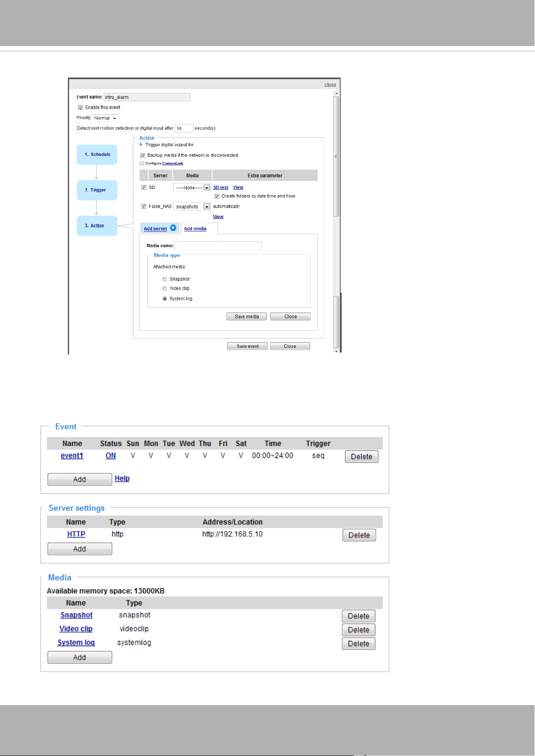This screenshot has height=756, width=535.
Task: Open the SD media None dropdown
Action: pos(192,188)
